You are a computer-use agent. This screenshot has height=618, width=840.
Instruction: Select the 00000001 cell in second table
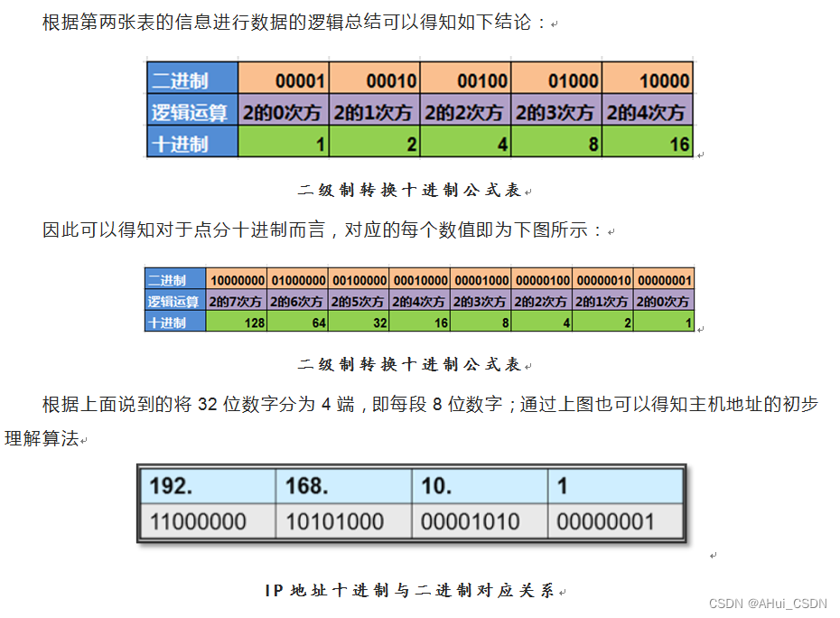pyautogui.click(x=664, y=280)
